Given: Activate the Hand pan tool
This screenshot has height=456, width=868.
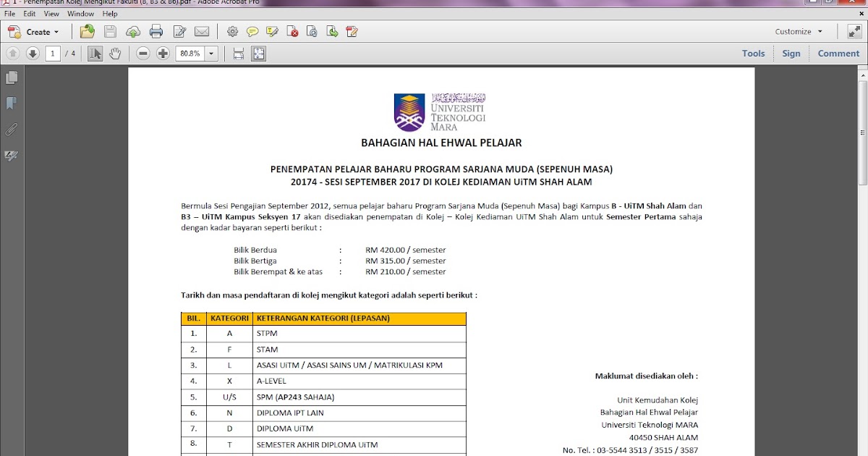Looking at the screenshot, I should [115, 54].
